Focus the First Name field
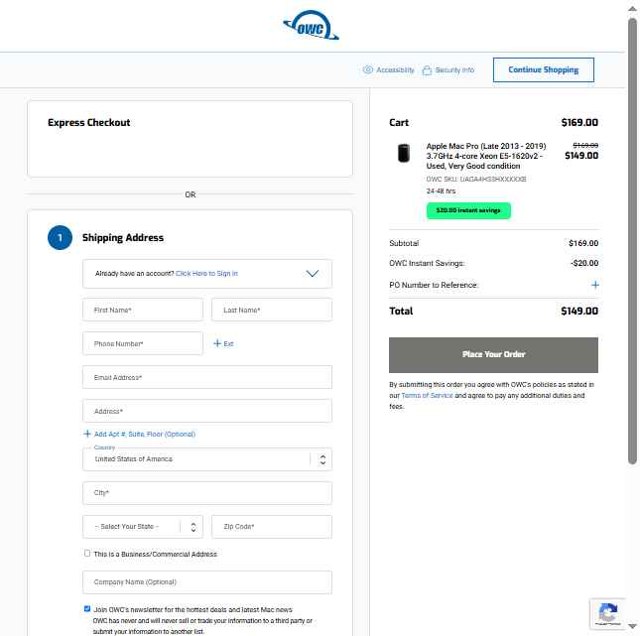The height and width of the screenshot is (636, 640). point(142,310)
